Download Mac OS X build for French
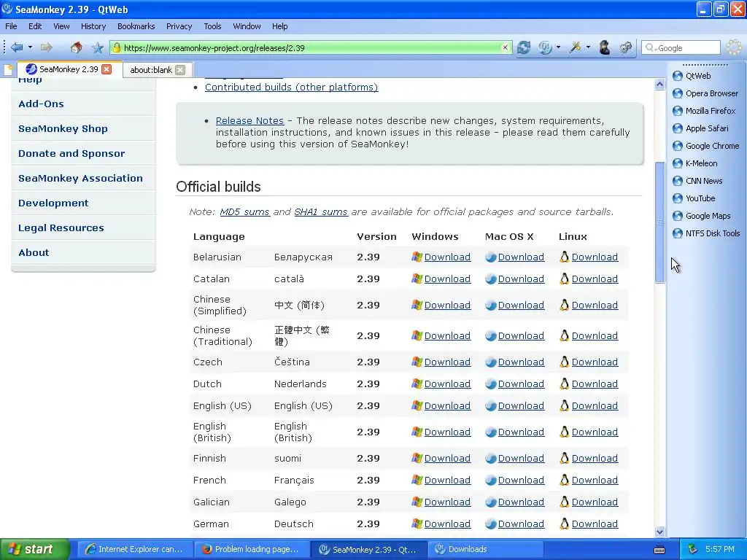Image resolution: width=747 pixels, height=560 pixels. coord(521,480)
